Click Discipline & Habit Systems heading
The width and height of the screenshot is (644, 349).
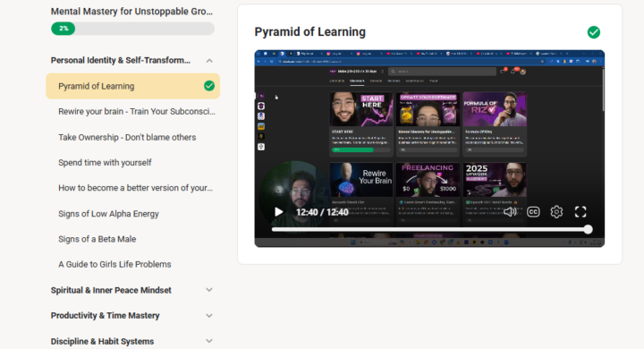coord(102,341)
